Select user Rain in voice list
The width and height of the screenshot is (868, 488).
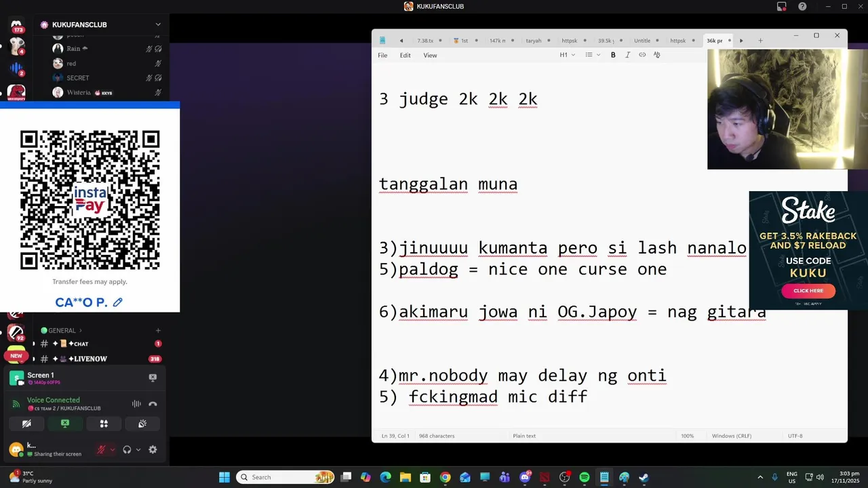click(x=107, y=49)
